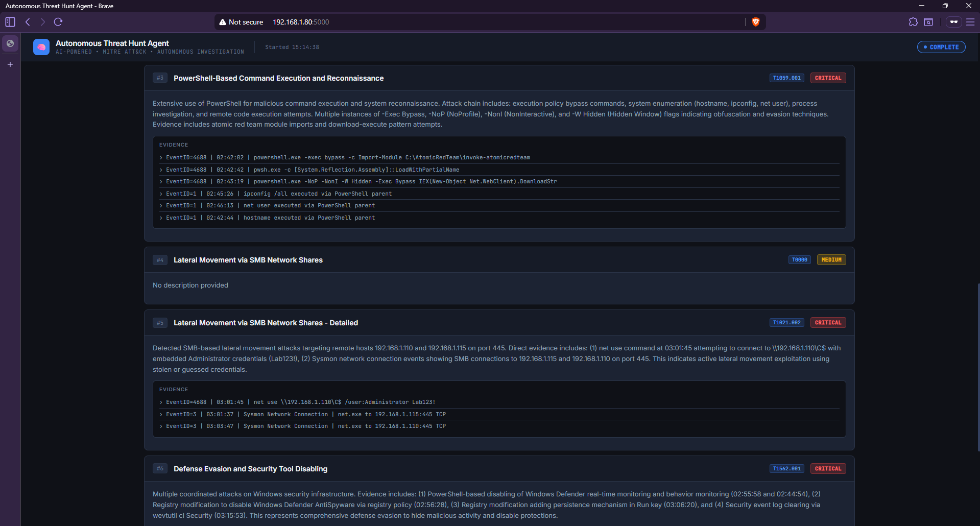Click the MEDIUM severity badge
Image resolution: width=980 pixels, height=526 pixels.
click(831, 260)
